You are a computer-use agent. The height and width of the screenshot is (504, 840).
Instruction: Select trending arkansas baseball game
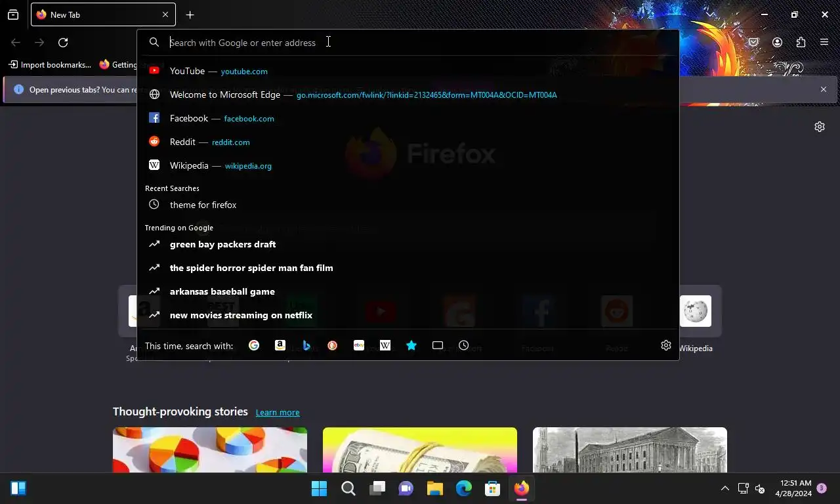coord(408,291)
